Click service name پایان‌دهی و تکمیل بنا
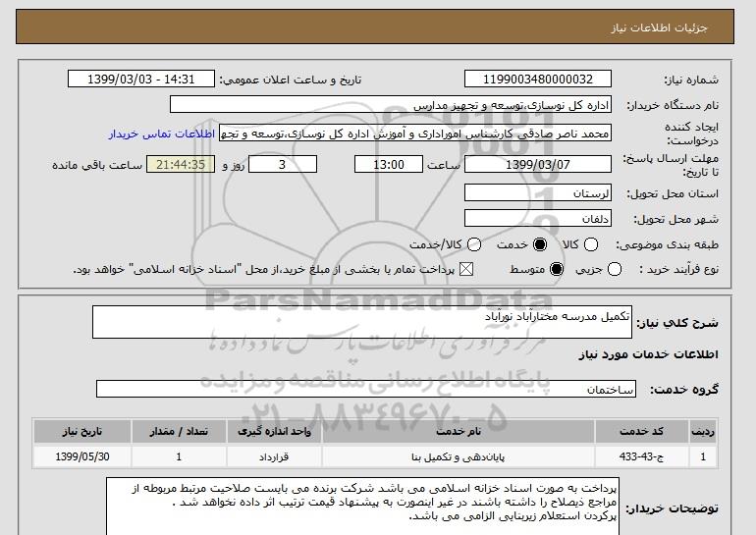 coord(459,456)
